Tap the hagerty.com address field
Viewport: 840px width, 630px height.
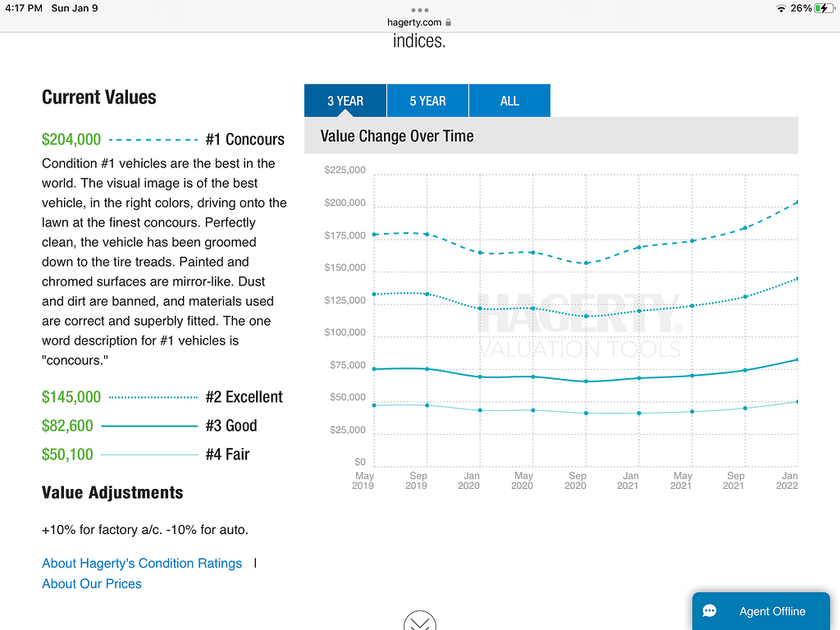[x=414, y=22]
